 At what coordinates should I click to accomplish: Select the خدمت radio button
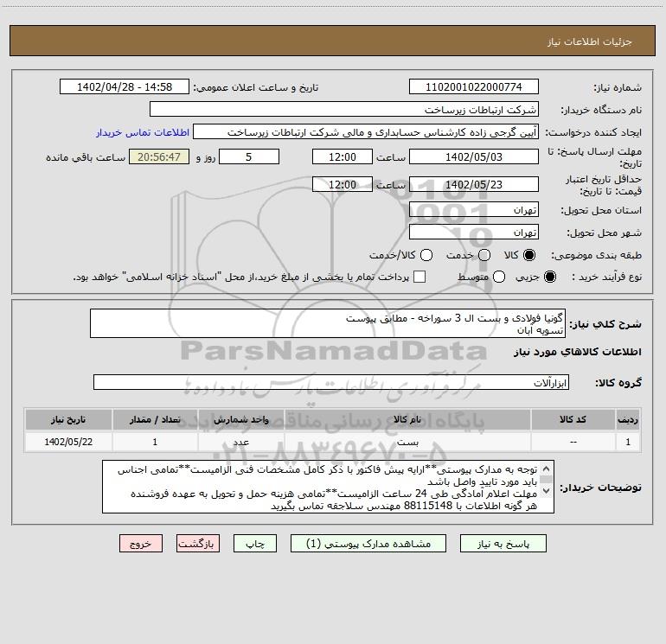(484, 255)
